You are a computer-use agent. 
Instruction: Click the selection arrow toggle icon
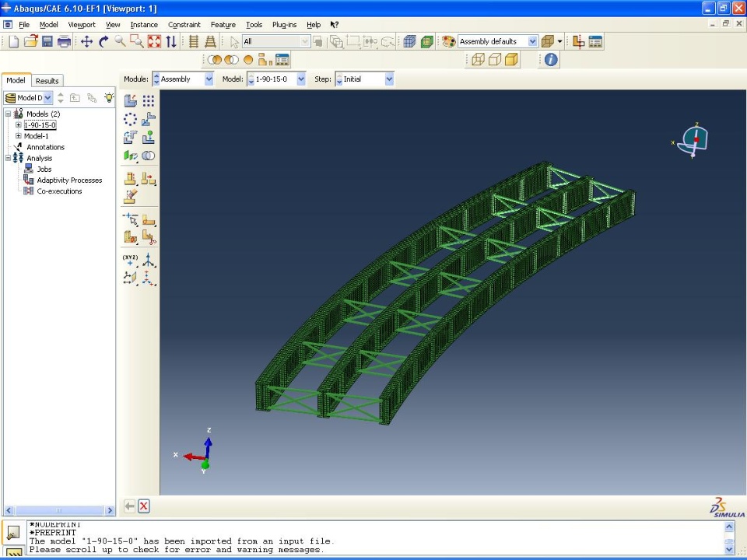point(234,42)
